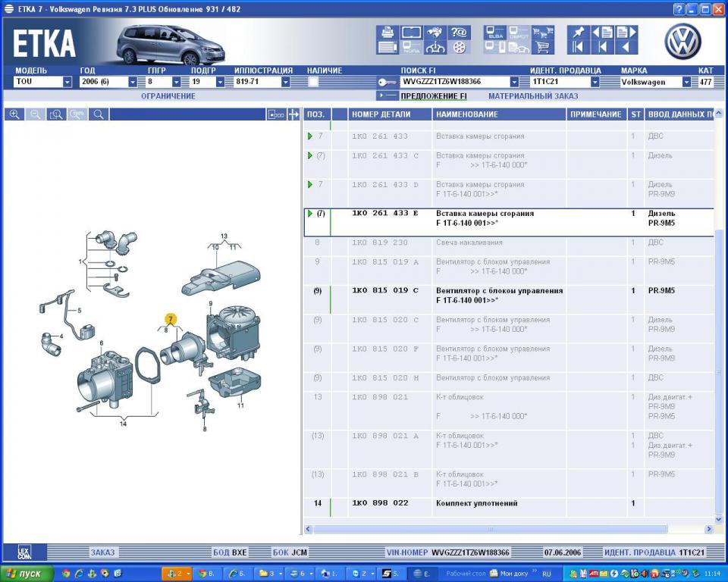Click the key icon beside VIN search
Image resolution: width=728 pixels, height=582 pixels.
tap(386, 82)
